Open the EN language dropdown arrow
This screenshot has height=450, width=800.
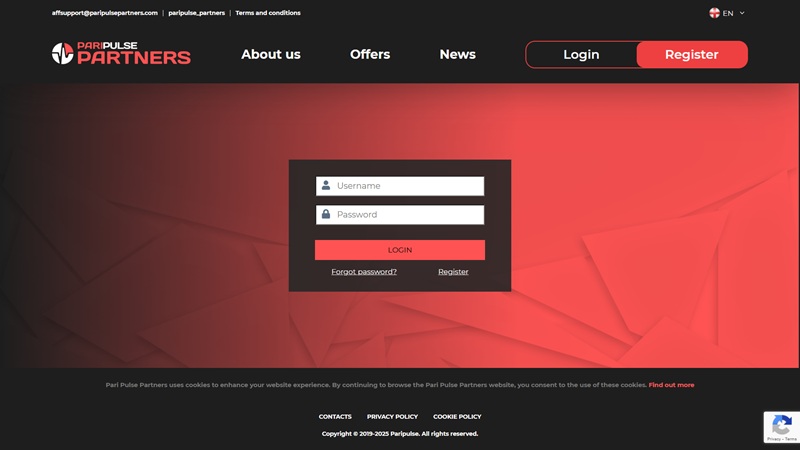(x=742, y=13)
